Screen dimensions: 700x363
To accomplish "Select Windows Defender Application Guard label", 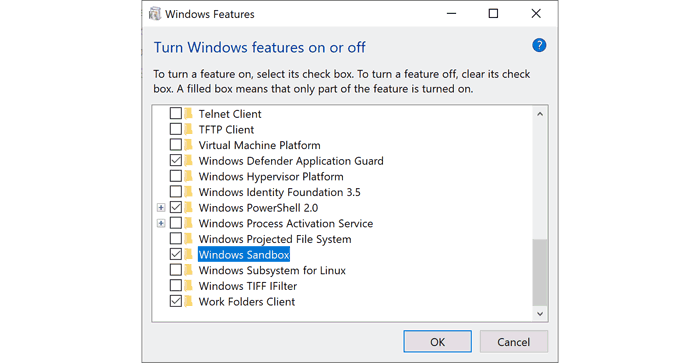I will [291, 161].
